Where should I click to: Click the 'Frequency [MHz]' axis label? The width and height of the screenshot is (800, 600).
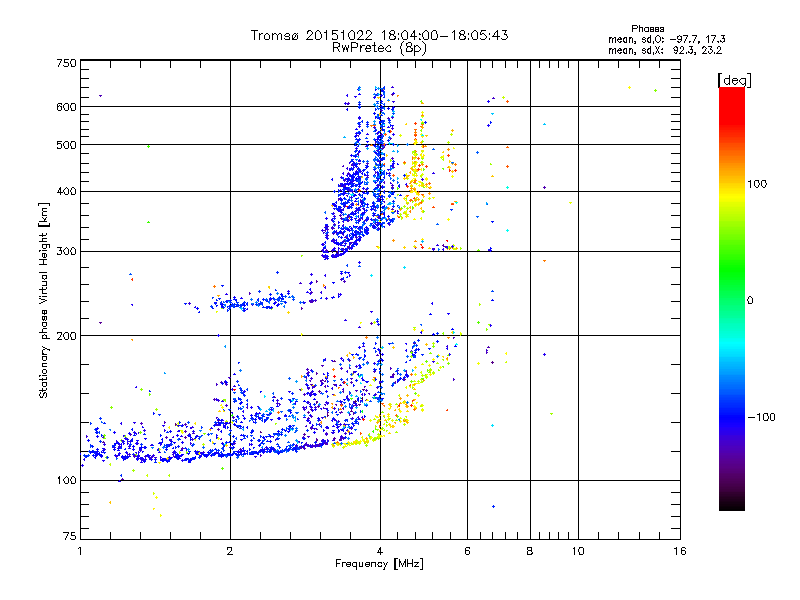379,564
